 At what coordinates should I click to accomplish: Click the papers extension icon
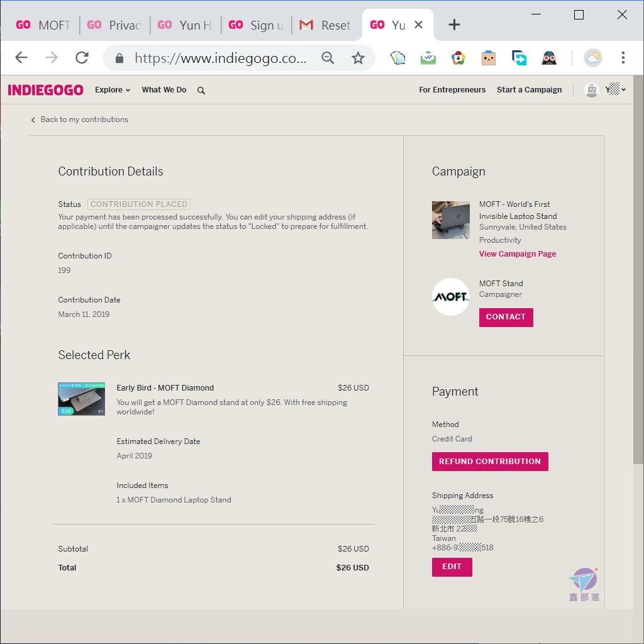coord(397,58)
